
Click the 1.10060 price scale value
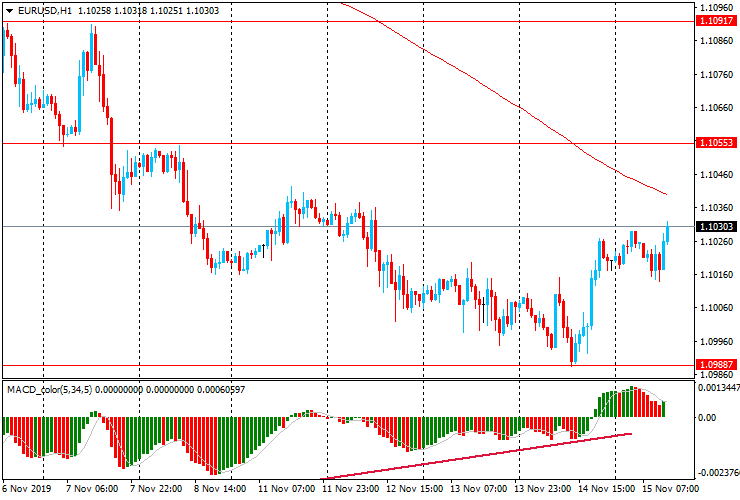coord(717,308)
